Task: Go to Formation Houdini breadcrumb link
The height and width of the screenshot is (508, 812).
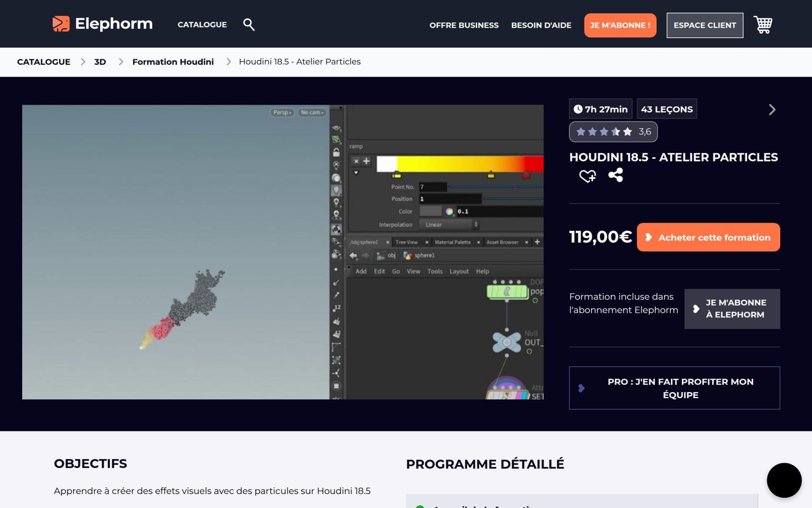Action: coord(173,62)
